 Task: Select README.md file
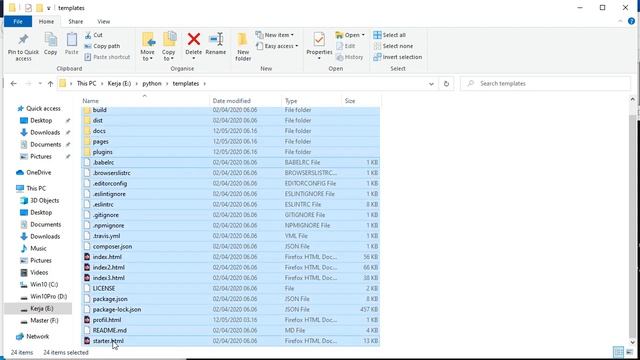(x=231, y=331)
